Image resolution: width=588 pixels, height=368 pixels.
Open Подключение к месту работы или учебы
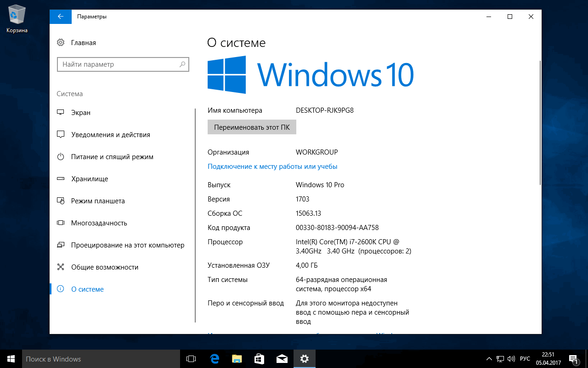coord(272,166)
